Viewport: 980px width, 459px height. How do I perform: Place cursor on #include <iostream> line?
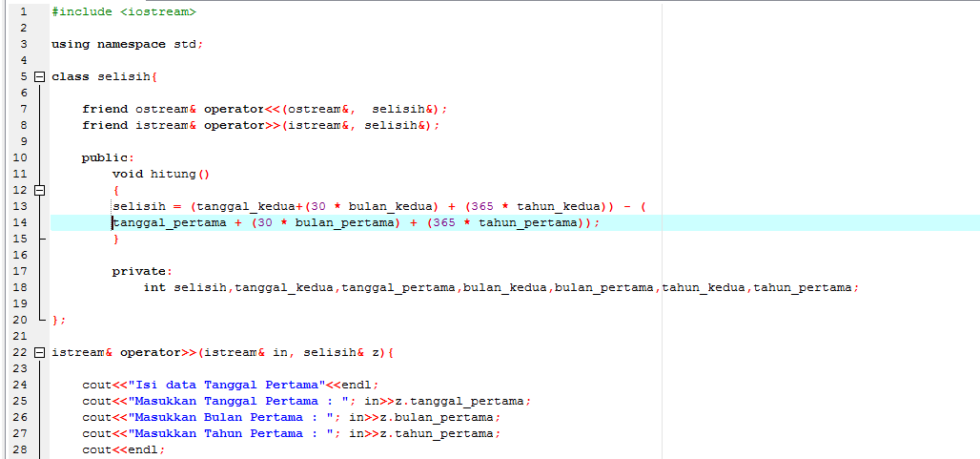pyautogui.click(x=124, y=11)
